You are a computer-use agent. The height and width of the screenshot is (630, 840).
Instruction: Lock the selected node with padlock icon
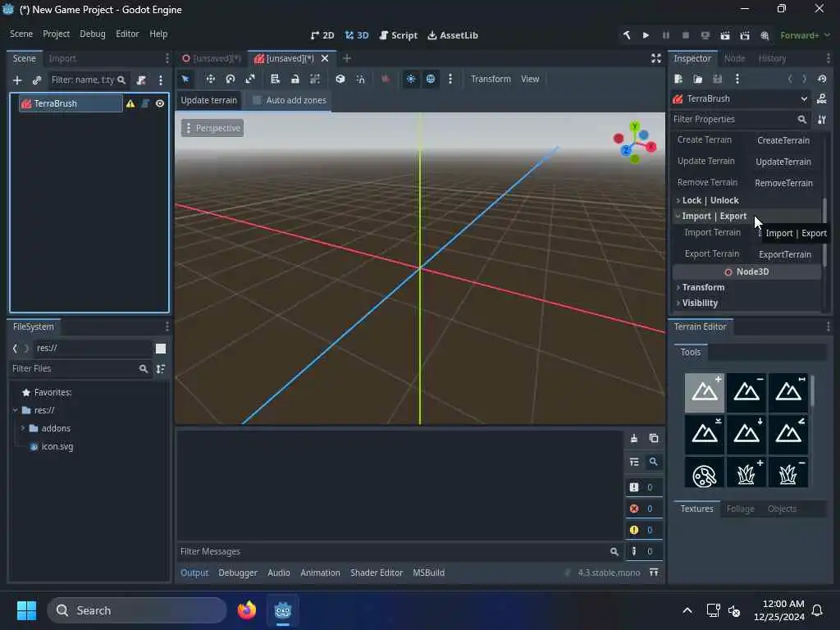pos(294,80)
